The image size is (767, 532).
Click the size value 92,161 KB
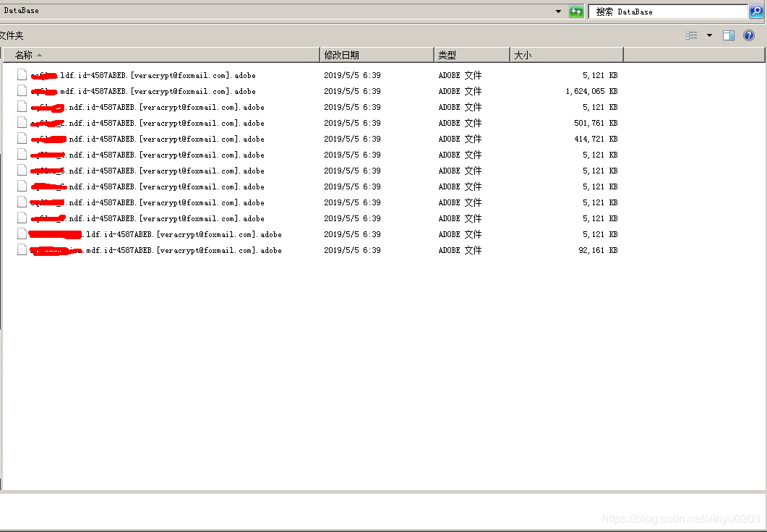click(x=598, y=250)
